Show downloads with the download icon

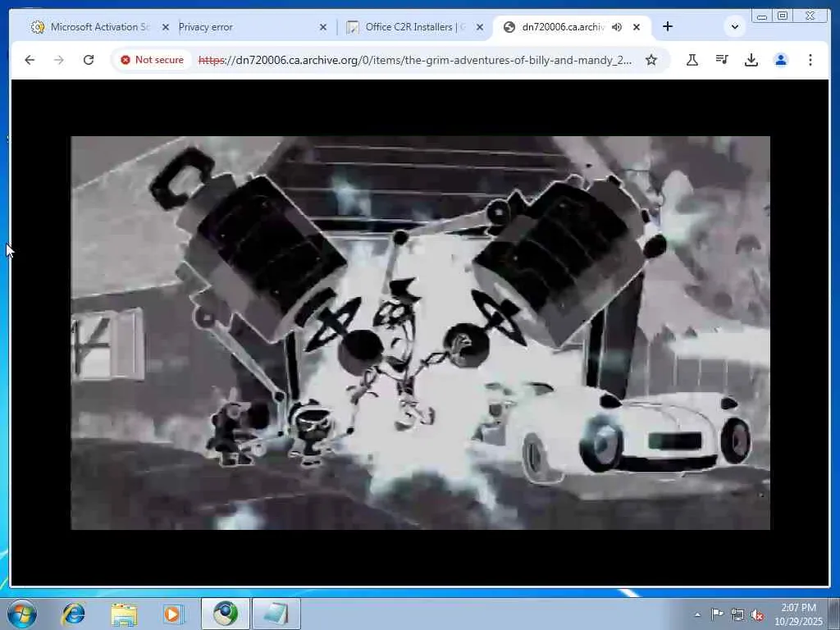point(751,60)
